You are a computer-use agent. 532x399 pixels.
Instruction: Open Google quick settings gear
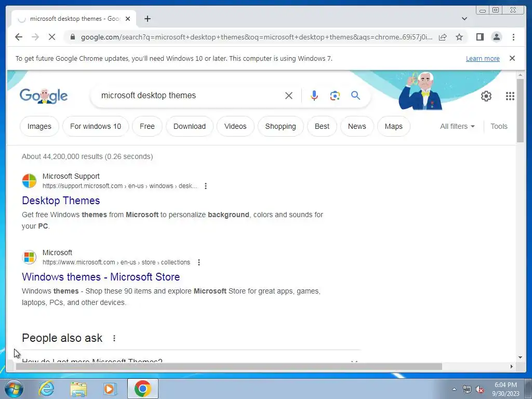point(486,96)
